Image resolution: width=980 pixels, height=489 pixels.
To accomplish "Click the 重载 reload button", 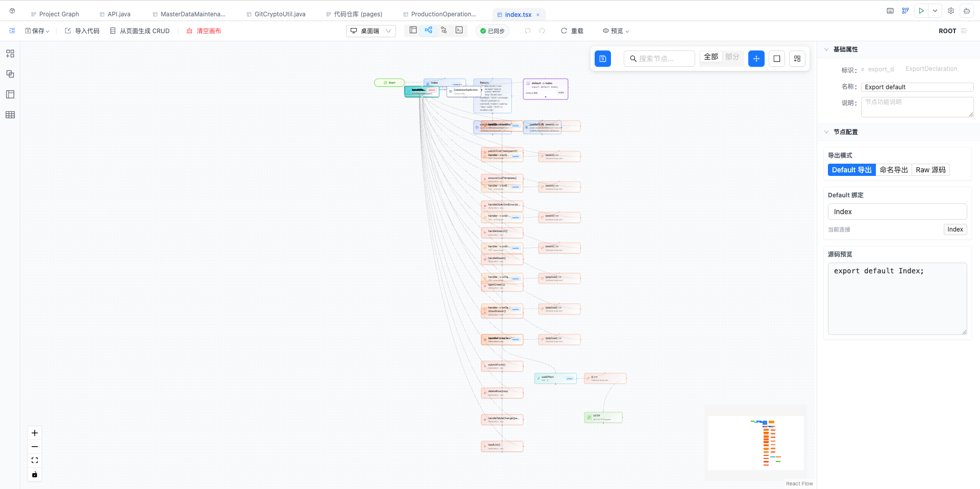I will (x=572, y=31).
